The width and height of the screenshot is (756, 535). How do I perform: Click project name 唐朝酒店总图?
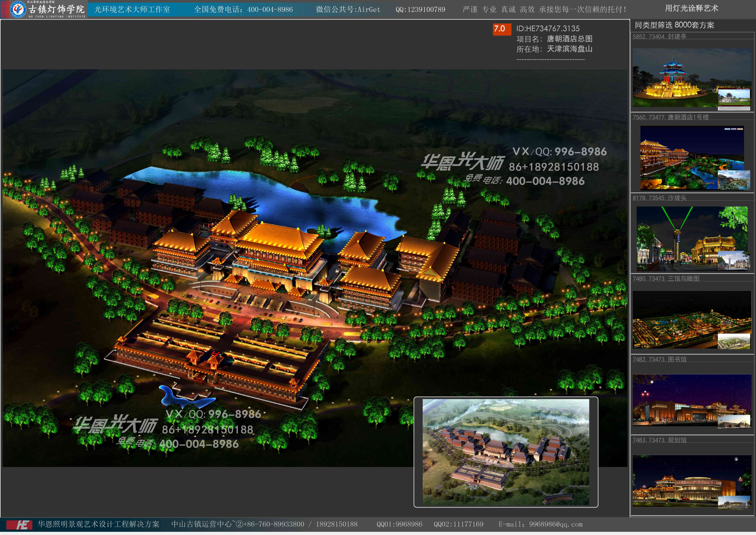click(x=570, y=39)
